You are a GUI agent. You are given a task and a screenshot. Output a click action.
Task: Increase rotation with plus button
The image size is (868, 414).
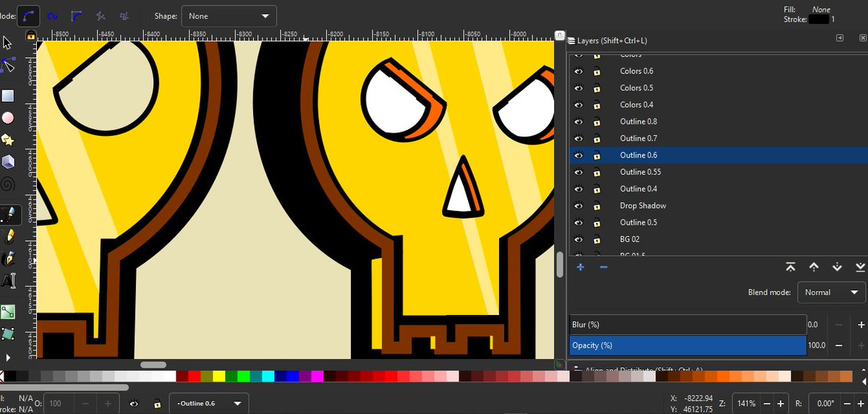(x=860, y=403)
